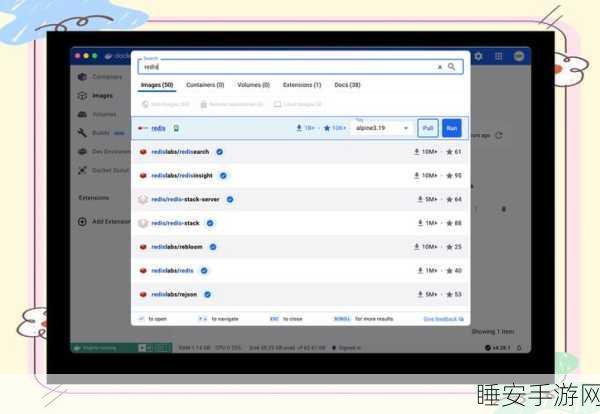600x414 pixels.
Task: Open settings gear in title bar
Action: point(478,57)
